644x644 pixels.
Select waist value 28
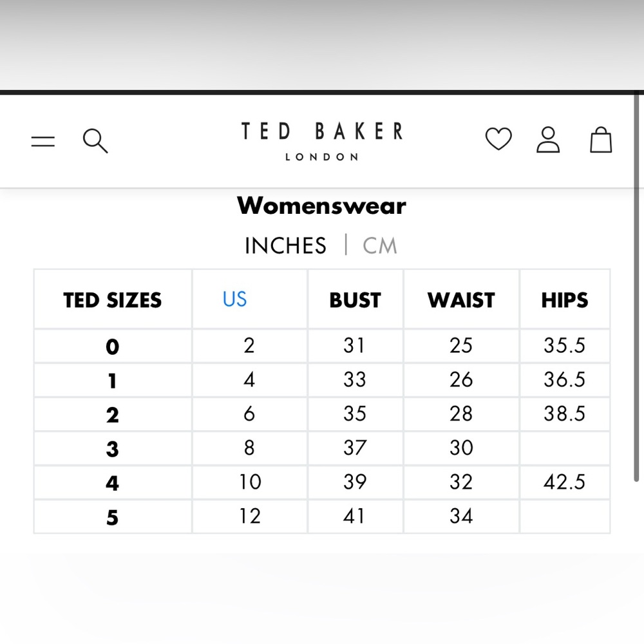[461, 413]
